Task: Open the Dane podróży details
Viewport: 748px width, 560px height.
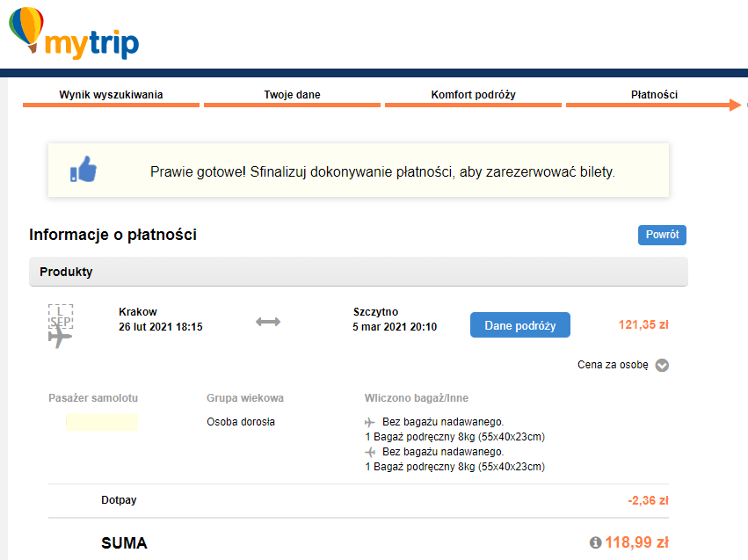Action: (520, 325)
